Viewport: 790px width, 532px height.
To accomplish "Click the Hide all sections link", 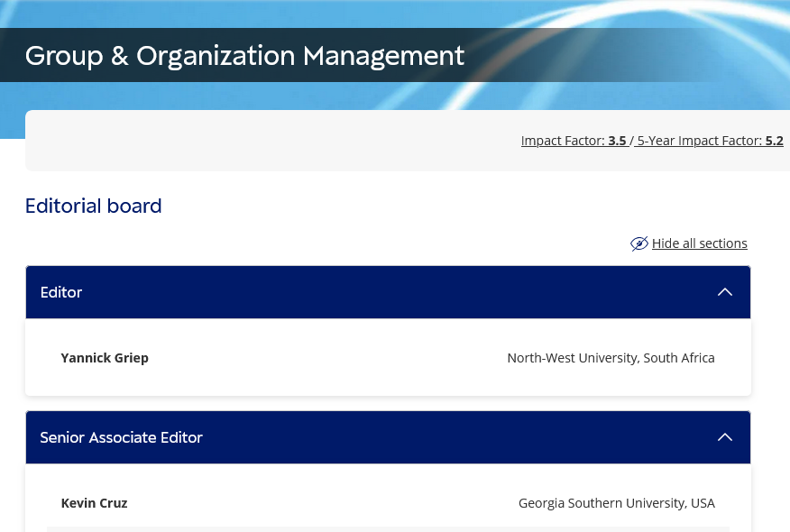I will (x=699, y=243).
